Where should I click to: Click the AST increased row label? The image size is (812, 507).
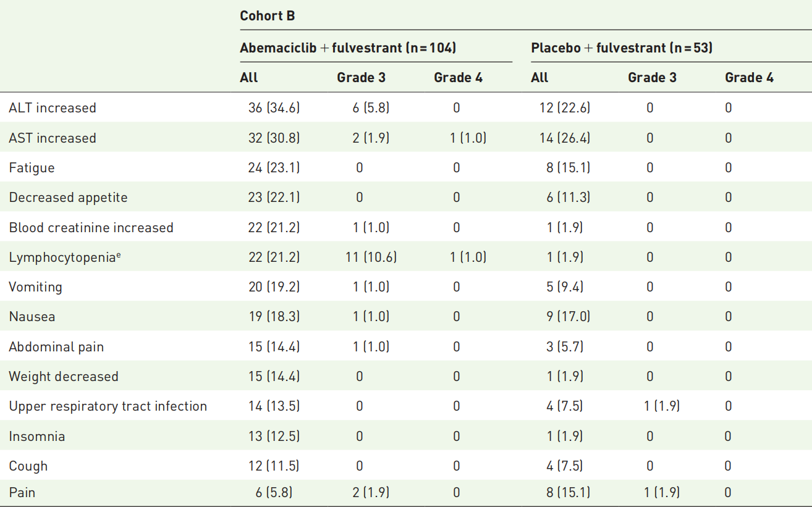53,138
